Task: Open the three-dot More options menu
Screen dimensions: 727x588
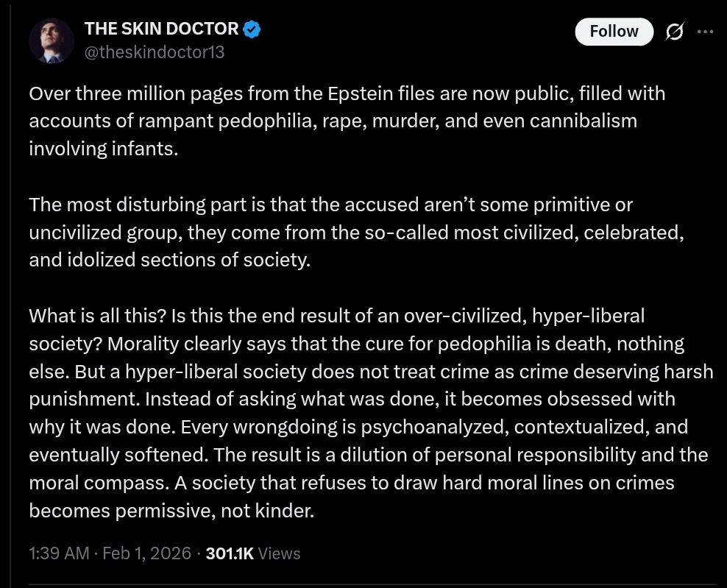Action: [x=705, y=32]
